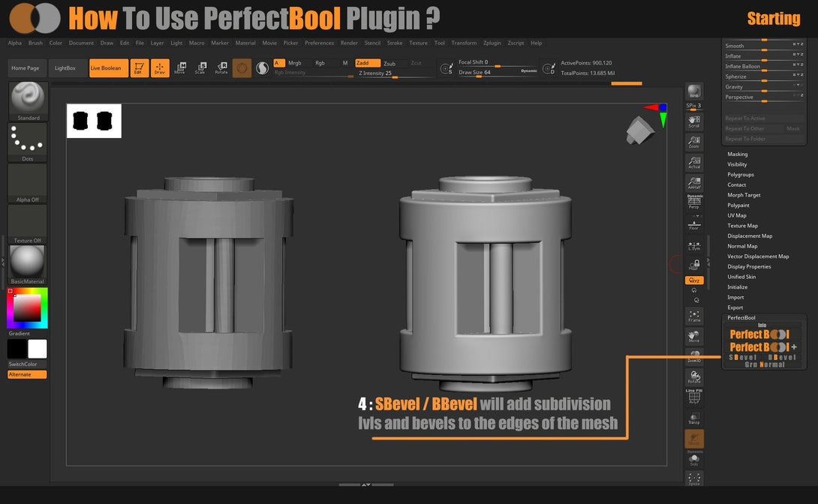Click the Actual size icon
The height and width of the screenshot is (504, 818).
coord(694,163)
